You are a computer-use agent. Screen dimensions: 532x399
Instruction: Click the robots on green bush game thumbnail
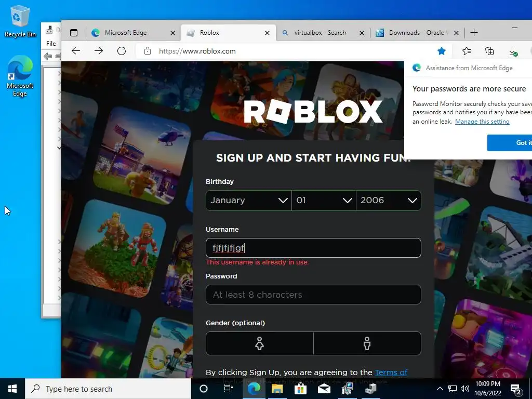pyautogui.click(x=117, y=248)
